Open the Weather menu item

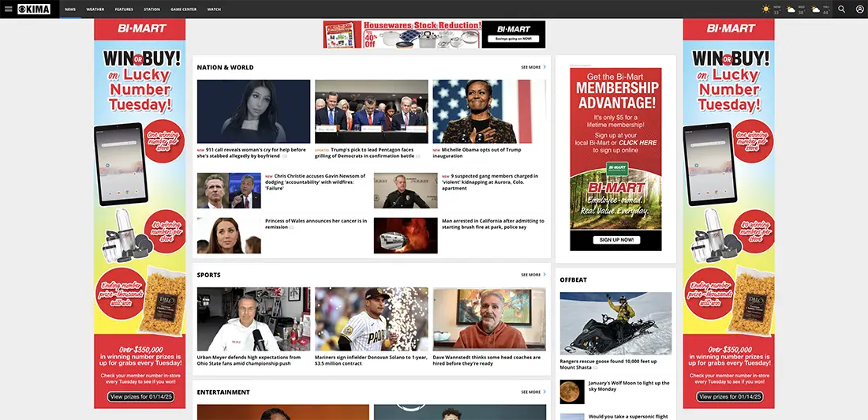[95, 9]
